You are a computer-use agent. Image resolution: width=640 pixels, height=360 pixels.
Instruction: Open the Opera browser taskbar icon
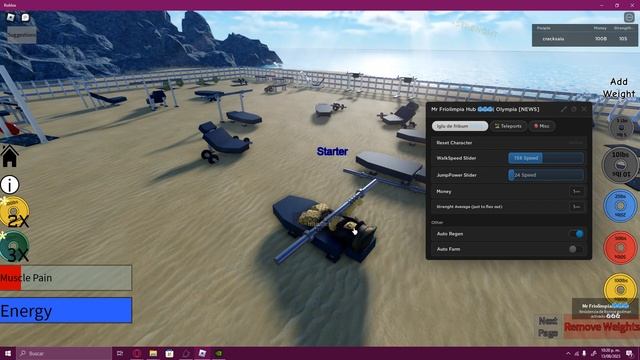(x=137, y=353)
